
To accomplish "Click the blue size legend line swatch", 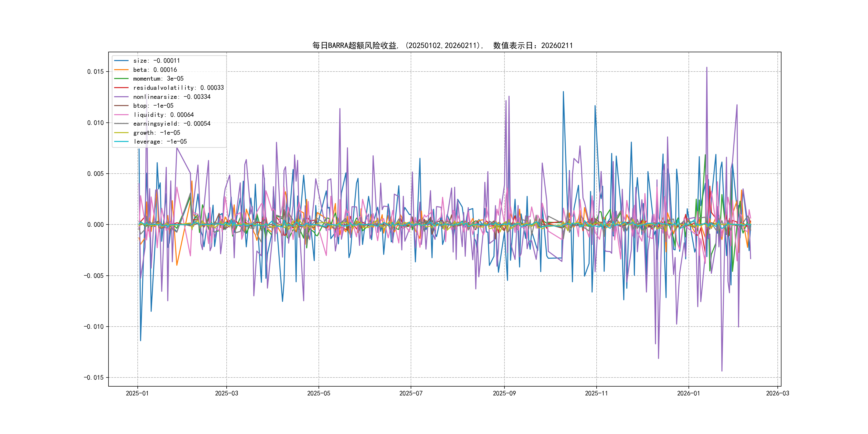I will pos(121,61).
